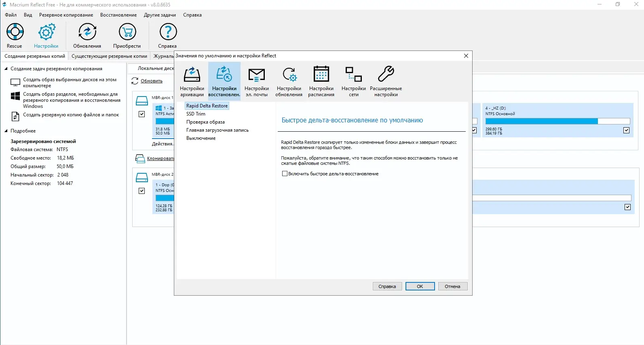Open the Справка question mark toolbar icon
The height and width of the screenshot is (345, 644).
click(x=168, y=32)
